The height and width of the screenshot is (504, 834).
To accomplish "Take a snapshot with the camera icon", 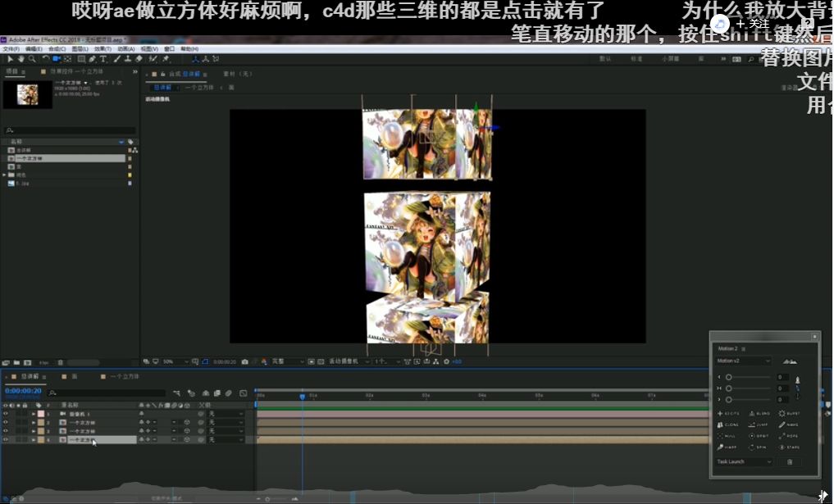I will (244, 361).
